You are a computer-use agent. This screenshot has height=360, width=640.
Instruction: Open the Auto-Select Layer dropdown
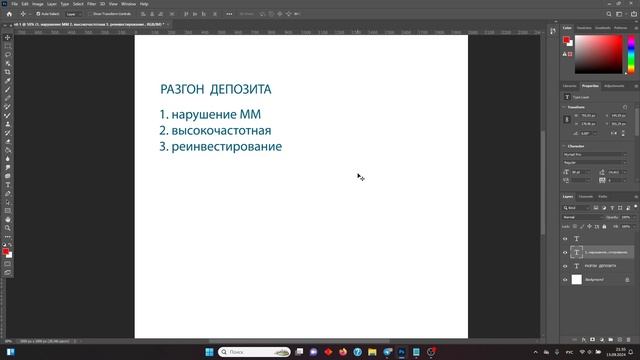click(x=74, y=14)
